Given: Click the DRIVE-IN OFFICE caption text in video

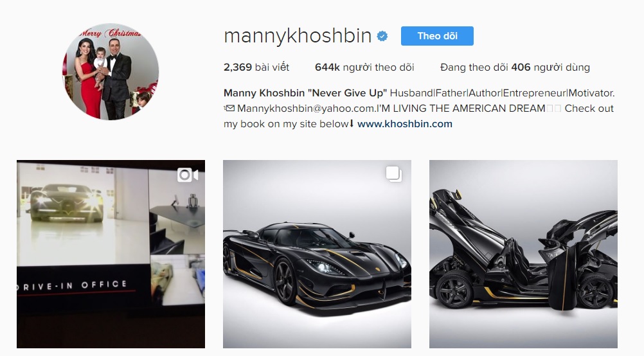Looking at the screenshot, I should (72, 285).
